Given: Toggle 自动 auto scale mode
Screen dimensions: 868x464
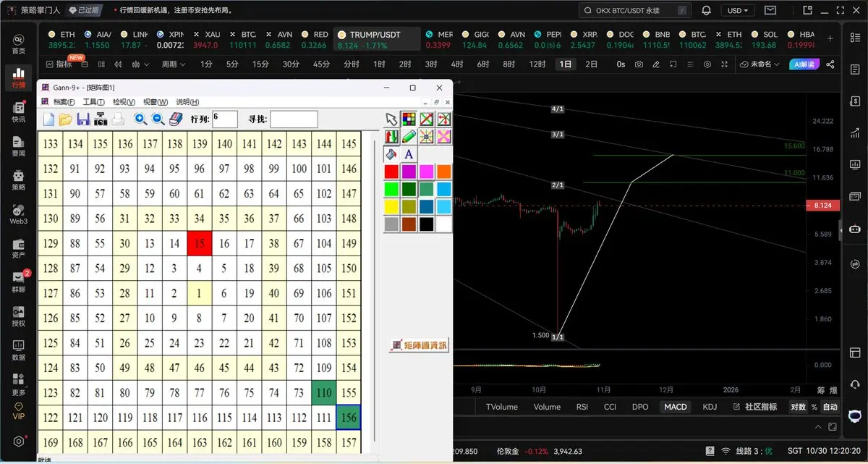Looking at the screenshot, I should click(830, 407).
